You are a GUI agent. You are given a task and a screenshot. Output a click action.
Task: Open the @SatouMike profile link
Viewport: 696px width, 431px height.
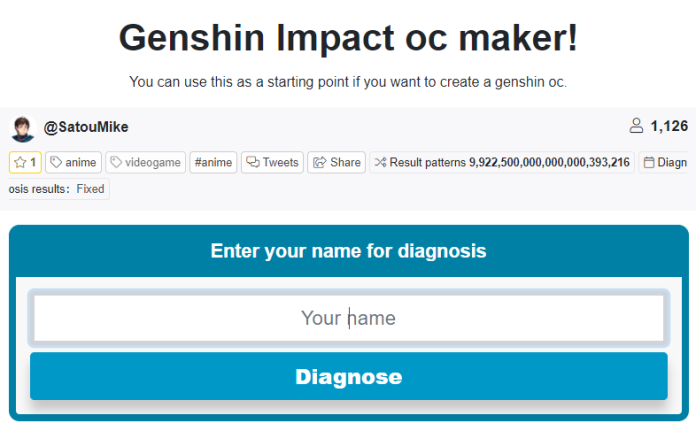pos(86,127)
